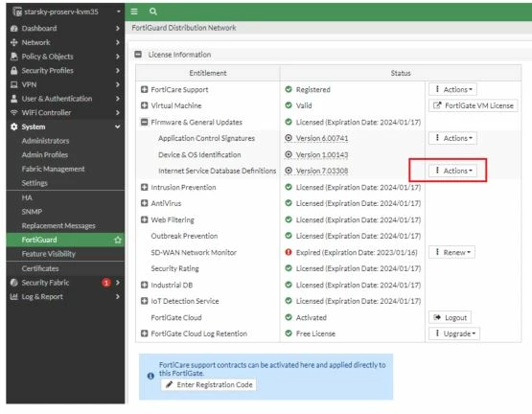This screenshot has width=532, height=414.
Task: Open Actions dropdown for Internet Service Database Definitions
Action: 452,171
